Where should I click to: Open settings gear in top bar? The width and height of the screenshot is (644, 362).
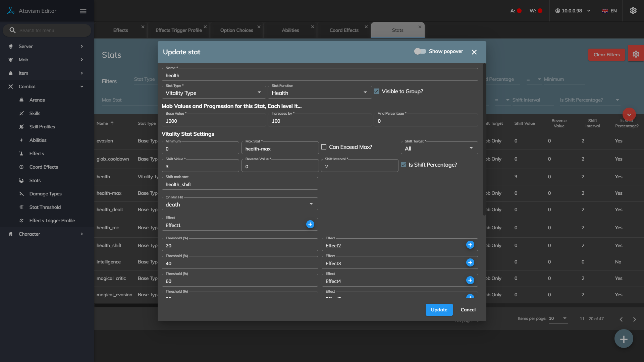pyautogui.click(x=633, y=11)
